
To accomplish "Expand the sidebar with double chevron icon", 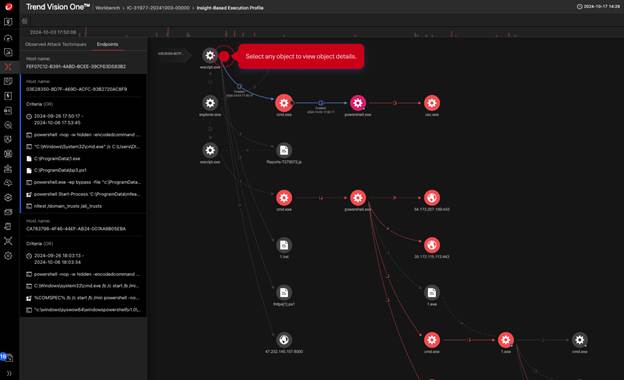I will pyautogui.click(x=8, y=373).
